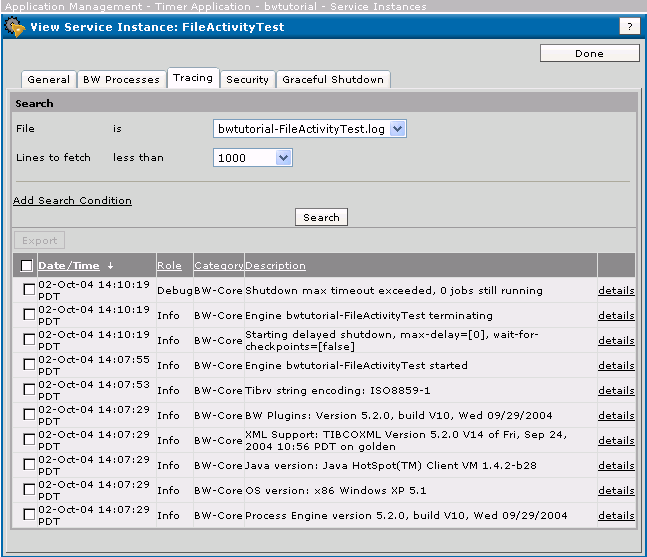Switch to the General tab
647x557 pixels.
[48, 80]
